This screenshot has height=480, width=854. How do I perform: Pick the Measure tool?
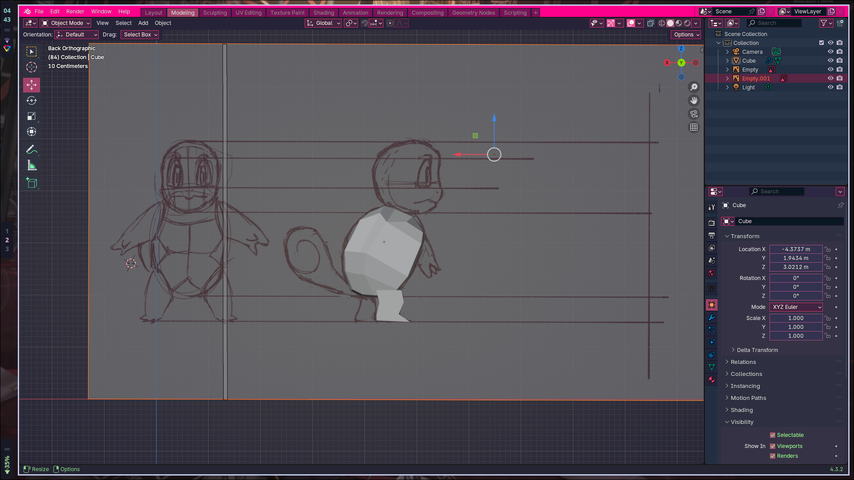[x=32, y=165]
